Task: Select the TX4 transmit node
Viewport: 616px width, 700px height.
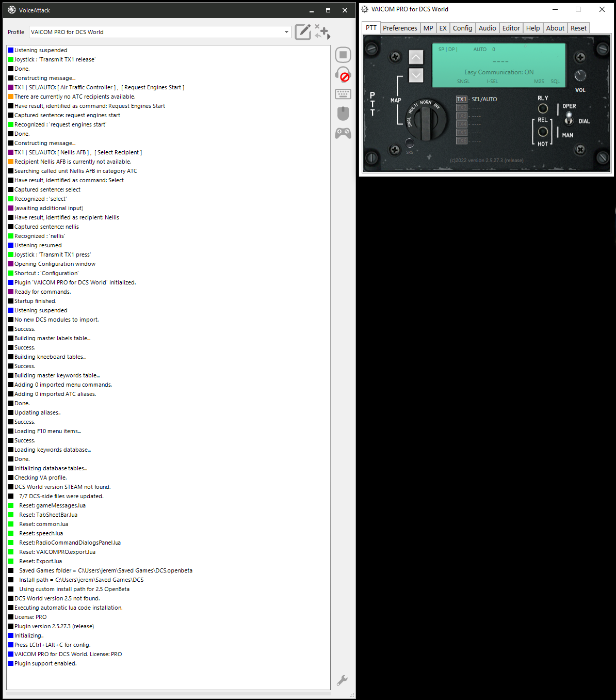Action: pyautogui.click(x=461, y=124)
